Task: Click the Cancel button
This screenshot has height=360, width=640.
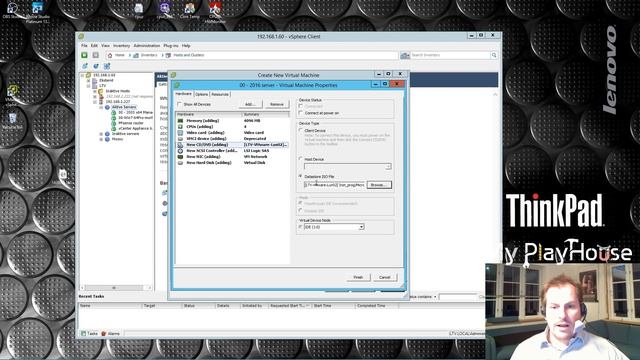Action: pos(384,278)
